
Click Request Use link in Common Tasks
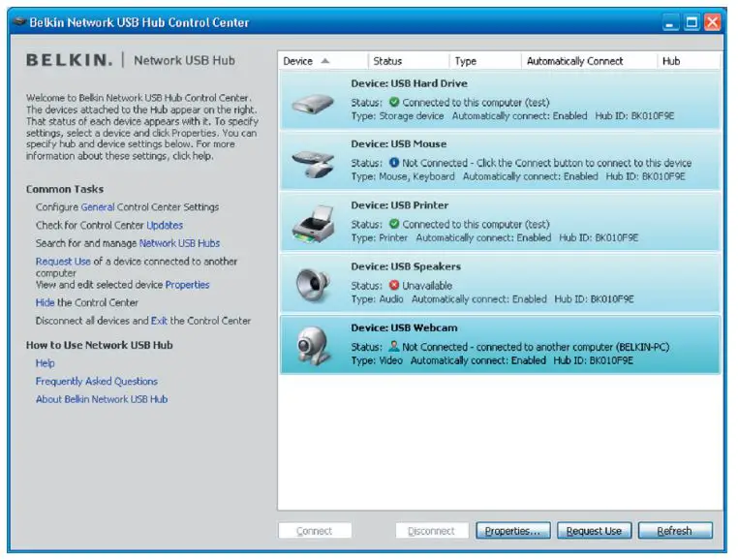tap(63, 262)
